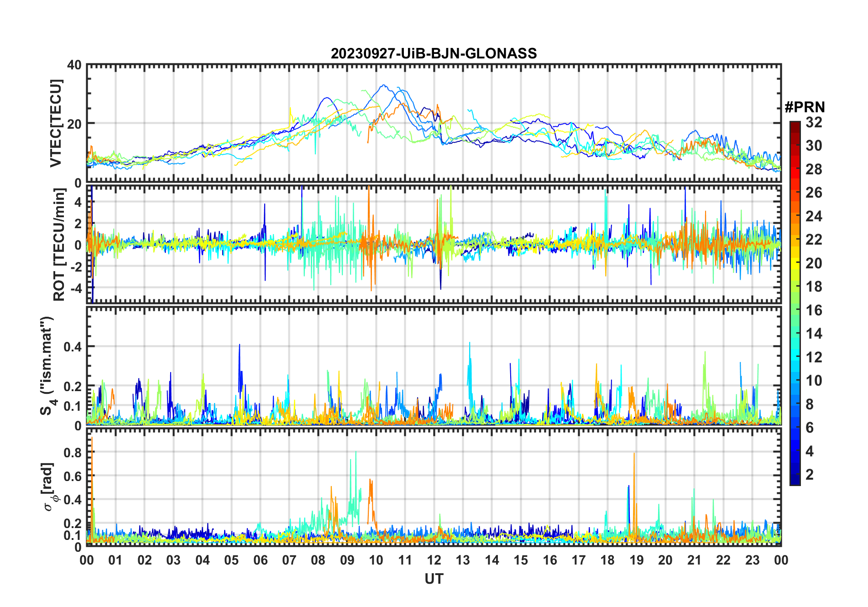
Task: Click the ROT [TECU/min] y-axis label
Action: 59,245
